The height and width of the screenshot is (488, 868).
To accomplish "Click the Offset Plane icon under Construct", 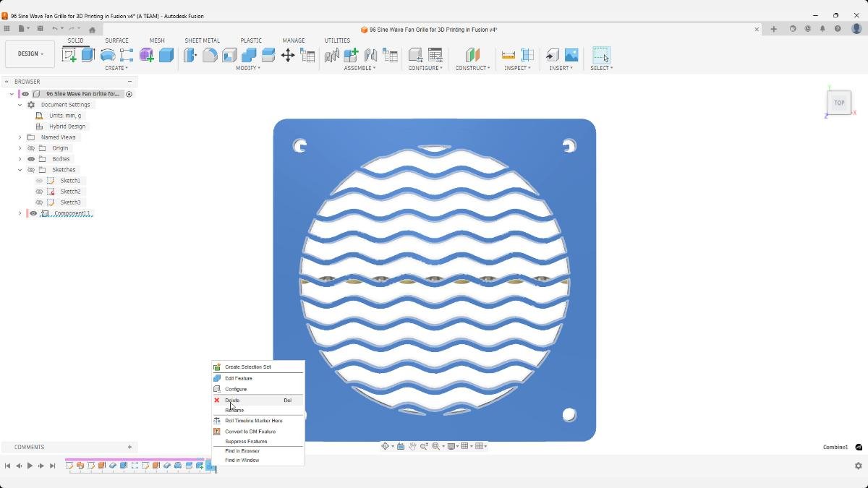I will coord(472,55).
